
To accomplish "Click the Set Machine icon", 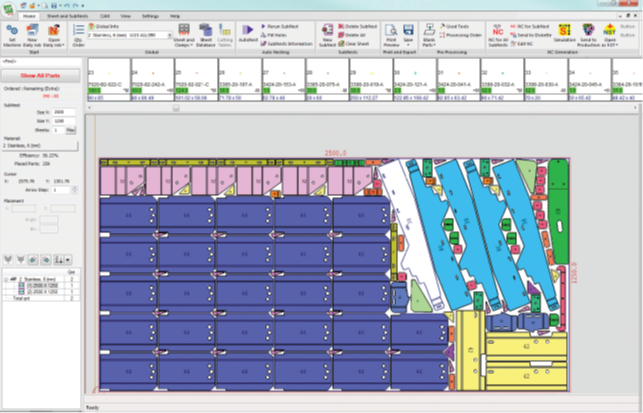I will point(13,37).
